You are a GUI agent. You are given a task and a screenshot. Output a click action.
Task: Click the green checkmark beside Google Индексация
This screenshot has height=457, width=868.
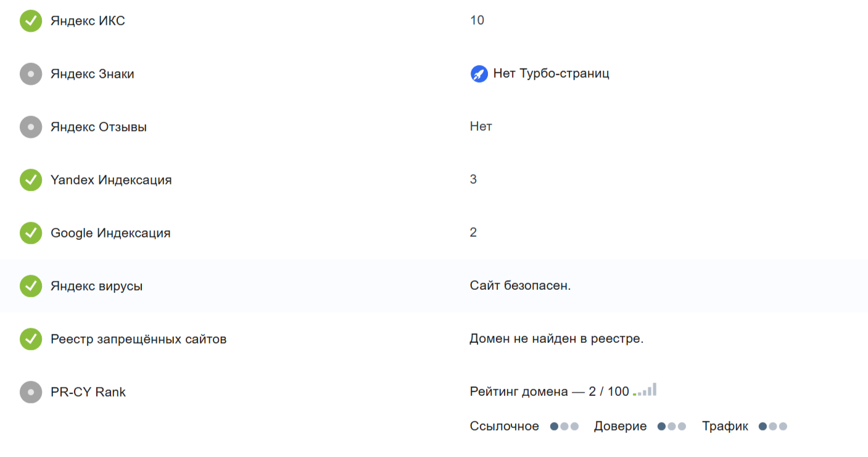(x=31, y=233)
